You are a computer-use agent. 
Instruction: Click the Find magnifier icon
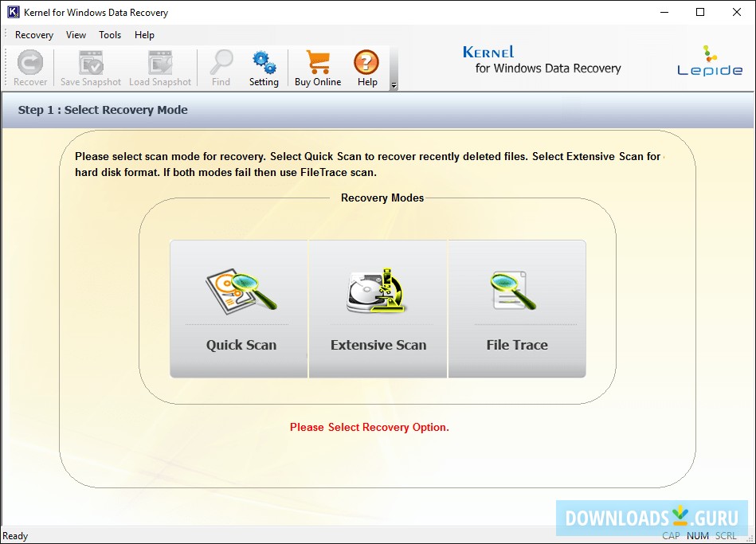point(221,68)
